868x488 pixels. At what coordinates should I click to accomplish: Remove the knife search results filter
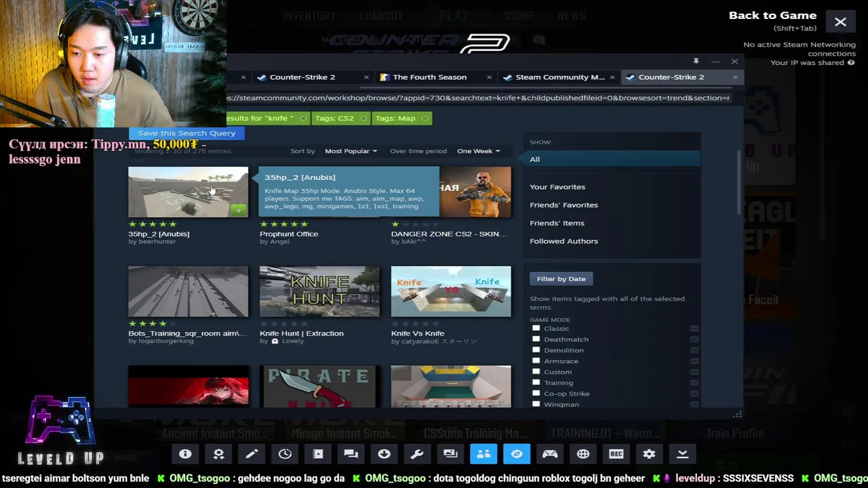click(303, 119)
